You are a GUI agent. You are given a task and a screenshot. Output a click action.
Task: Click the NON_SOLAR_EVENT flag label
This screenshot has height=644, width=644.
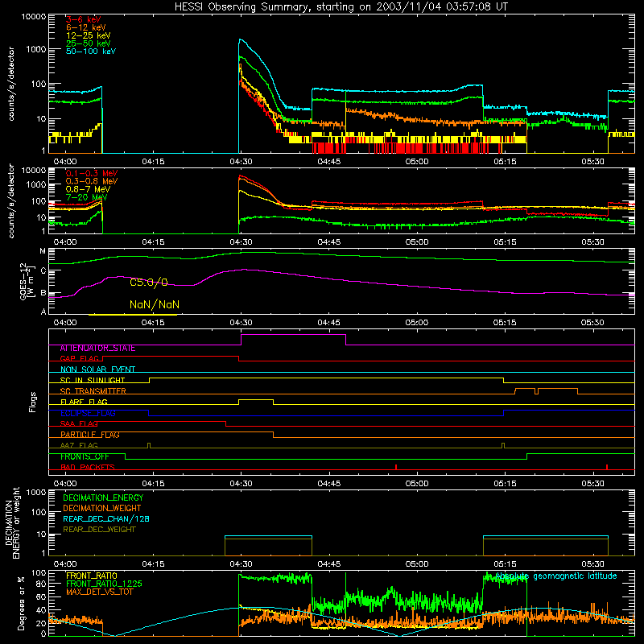(x=97, y=369)
